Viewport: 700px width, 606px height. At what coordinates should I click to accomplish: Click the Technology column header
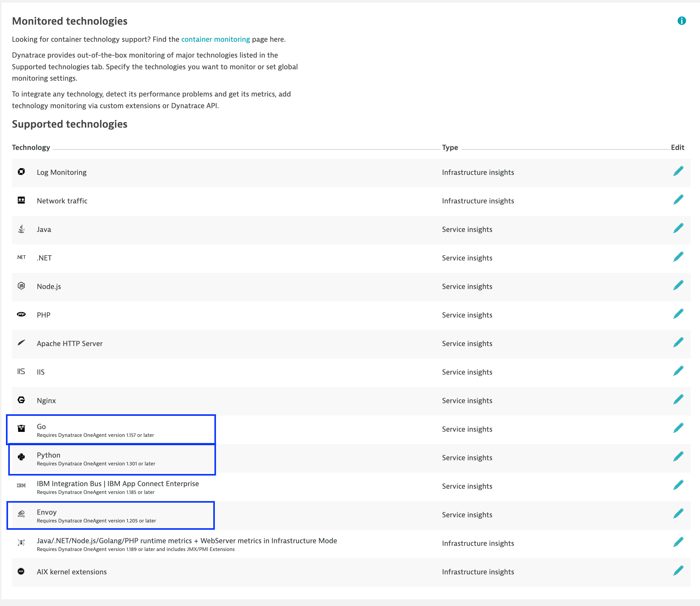coord(31,147)
